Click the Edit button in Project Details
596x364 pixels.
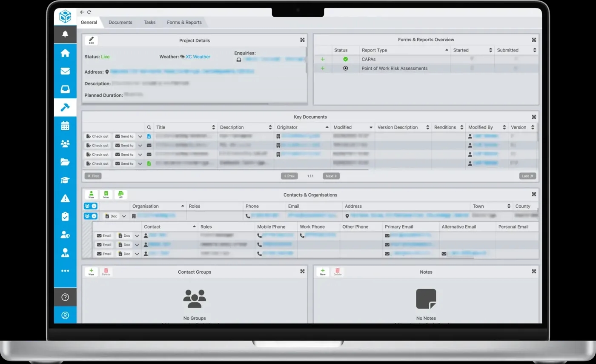(x=91, y=40)
